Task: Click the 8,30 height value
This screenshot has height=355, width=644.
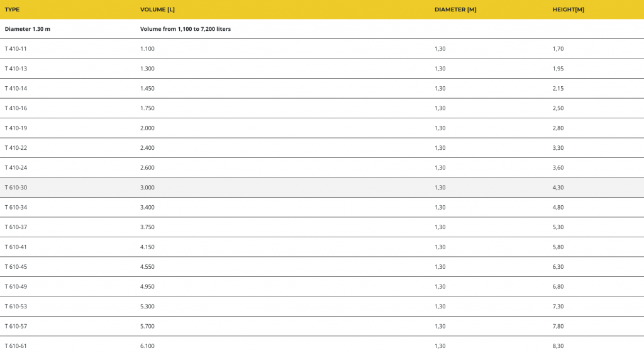Action: pos(558,346)
